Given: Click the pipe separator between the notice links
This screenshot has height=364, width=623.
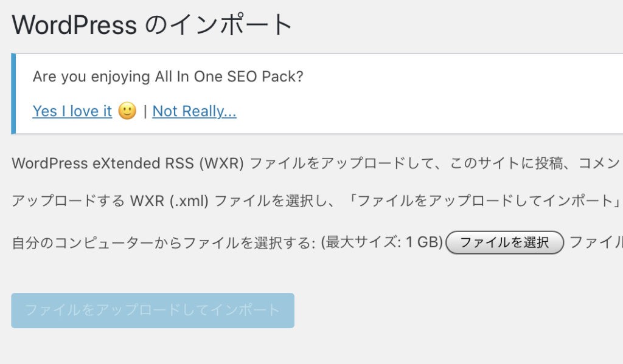Looking at the screenshot, I should click(x=145, y=111).
